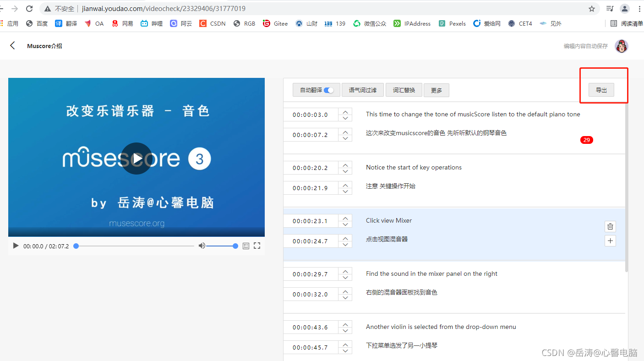644x361 pixels.
Task: Open the Pexels bookmark
Action: 452,23
